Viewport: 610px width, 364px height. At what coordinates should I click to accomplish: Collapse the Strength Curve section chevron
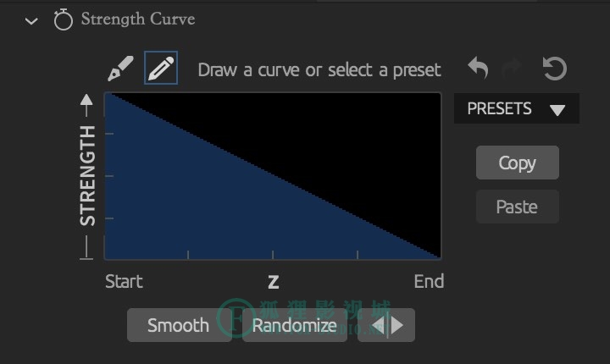[31, 20]
